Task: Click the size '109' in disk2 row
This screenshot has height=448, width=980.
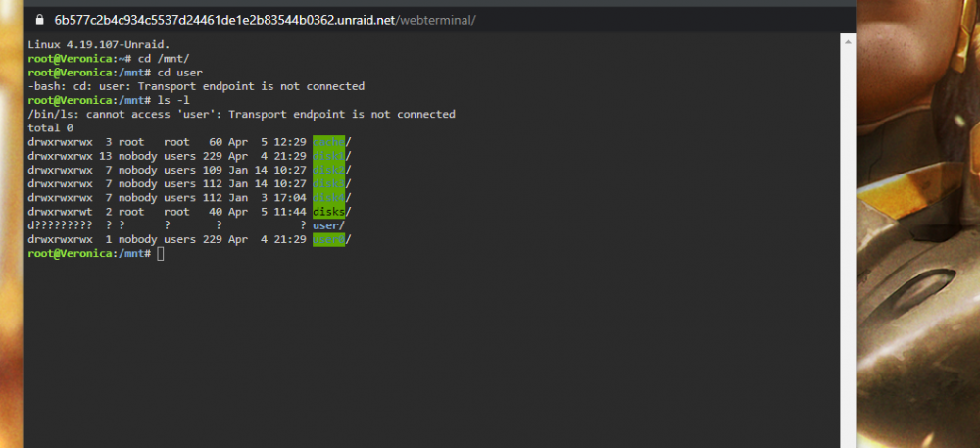Action: tap(213, 170)
